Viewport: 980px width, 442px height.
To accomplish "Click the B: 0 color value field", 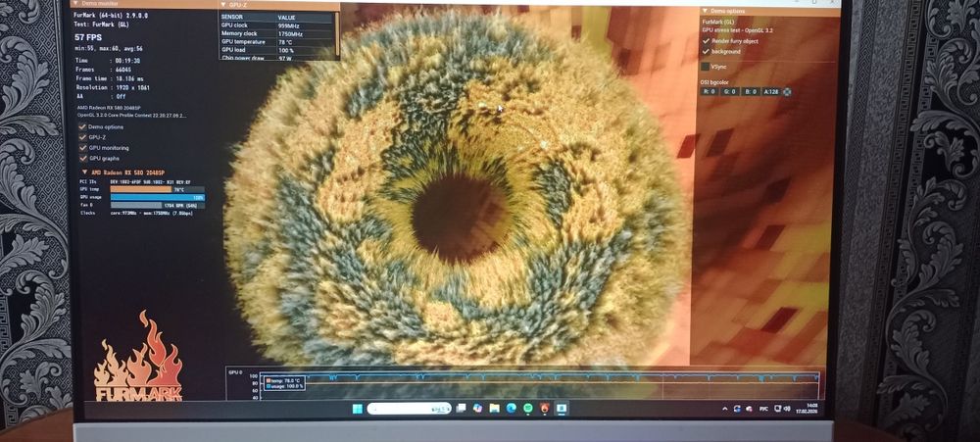I will click(752, 91).
